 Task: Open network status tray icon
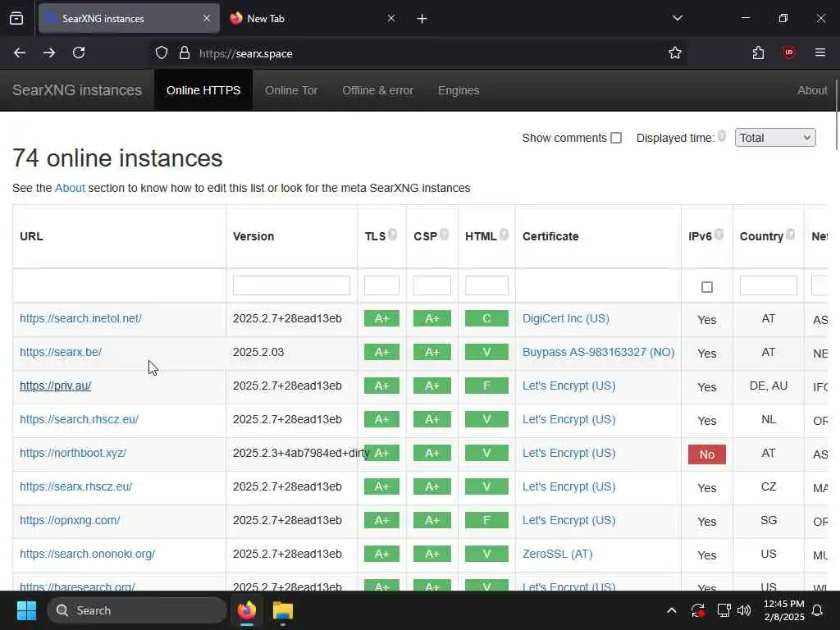[x=724, y=610]
